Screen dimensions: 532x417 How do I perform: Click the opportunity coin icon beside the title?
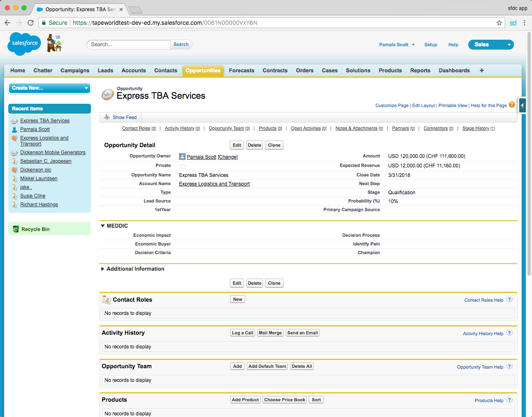(x=108, y=95)
